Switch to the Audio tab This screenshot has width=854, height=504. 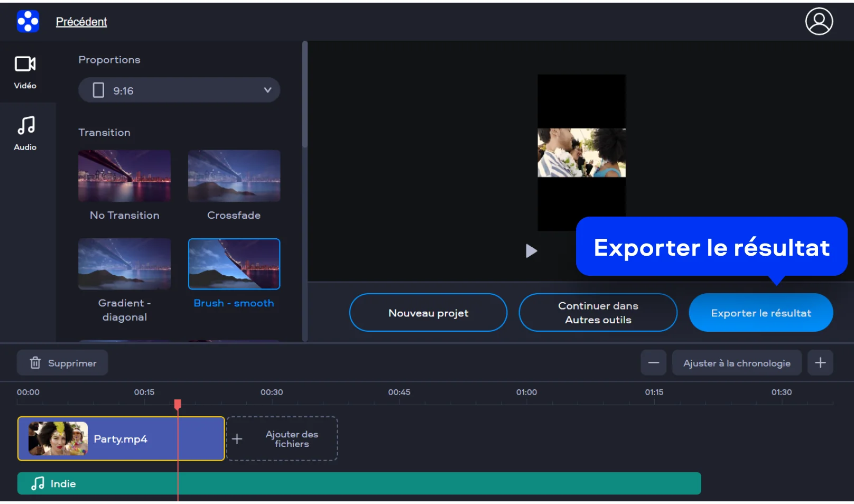25,134
